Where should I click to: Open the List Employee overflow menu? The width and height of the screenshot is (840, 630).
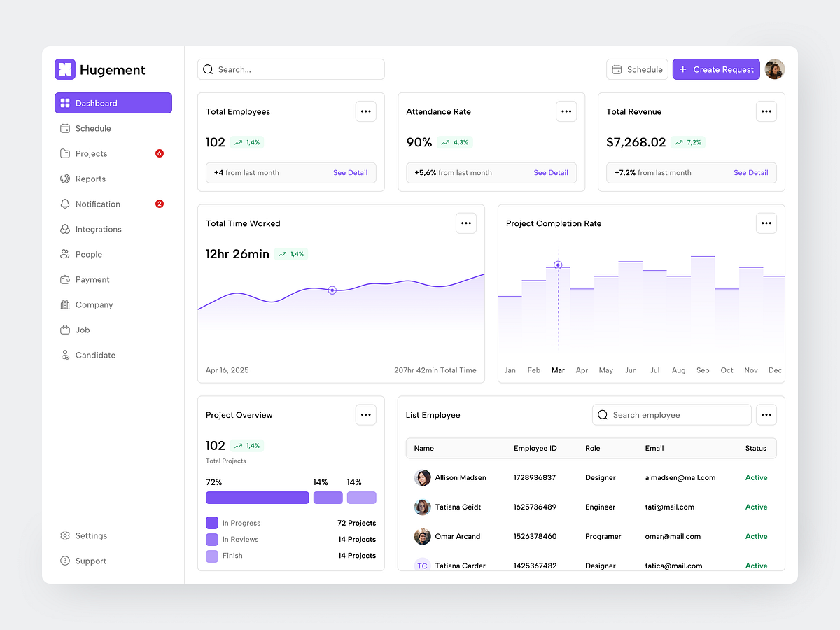[x=766, y=414]
